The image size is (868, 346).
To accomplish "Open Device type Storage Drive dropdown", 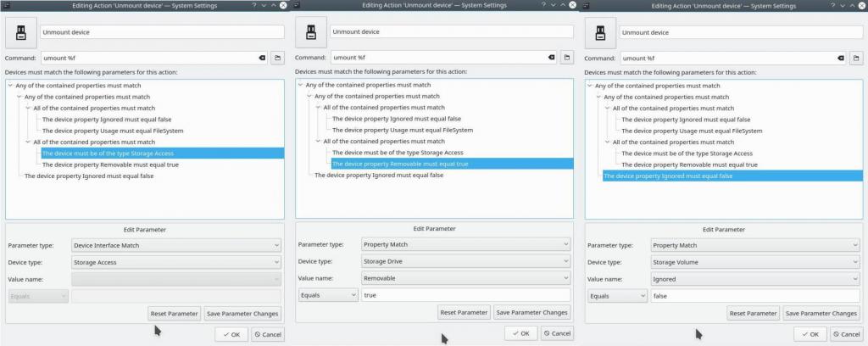I will (465, 261).
